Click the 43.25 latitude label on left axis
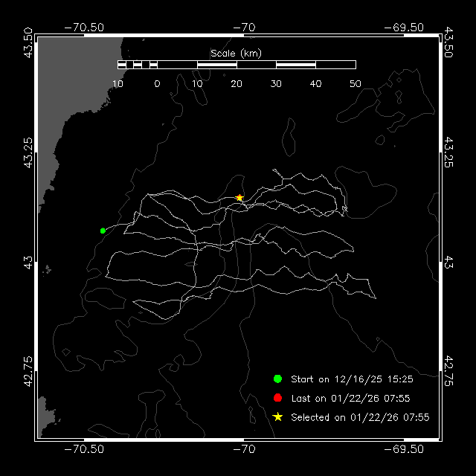The width and height of the screenshot is (476, 476). [28, 151]
